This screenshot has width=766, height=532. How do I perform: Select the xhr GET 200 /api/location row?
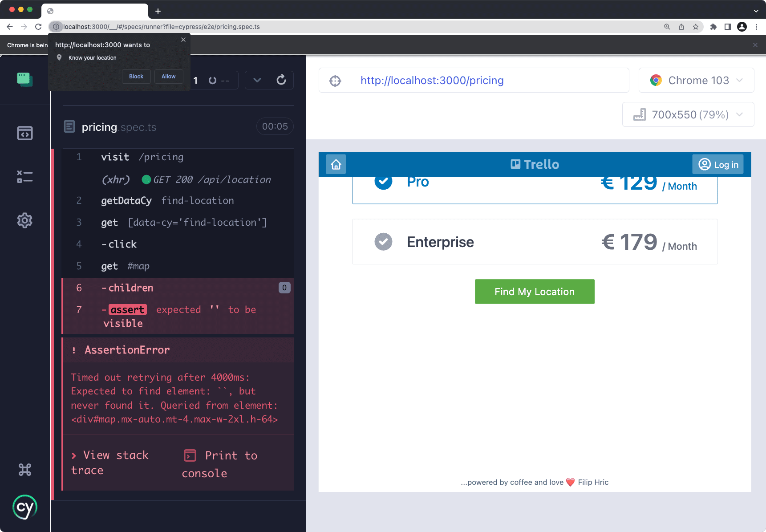click(178, 179)
